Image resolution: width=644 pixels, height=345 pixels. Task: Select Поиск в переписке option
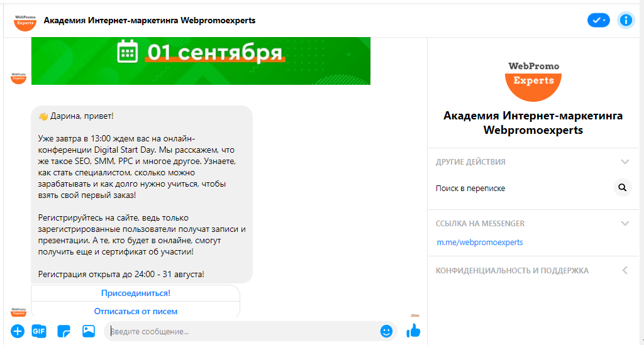coord(533,188)
